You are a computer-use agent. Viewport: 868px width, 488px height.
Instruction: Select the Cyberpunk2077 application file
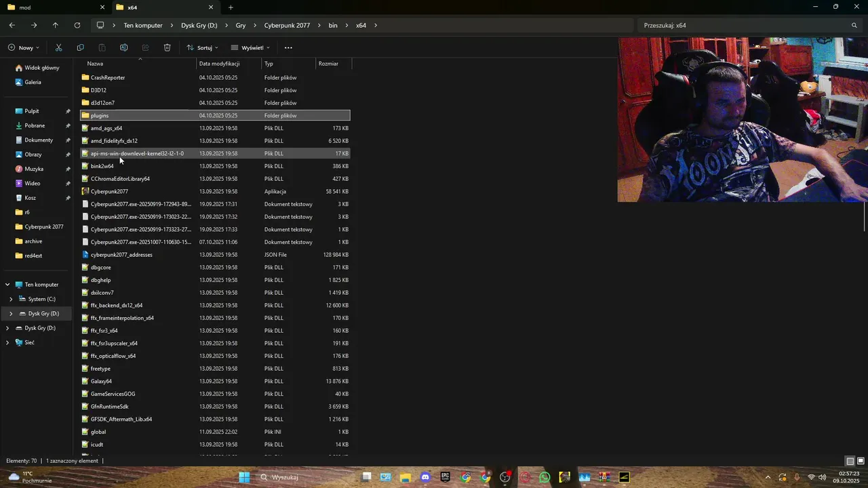click(x=215, y=191)
